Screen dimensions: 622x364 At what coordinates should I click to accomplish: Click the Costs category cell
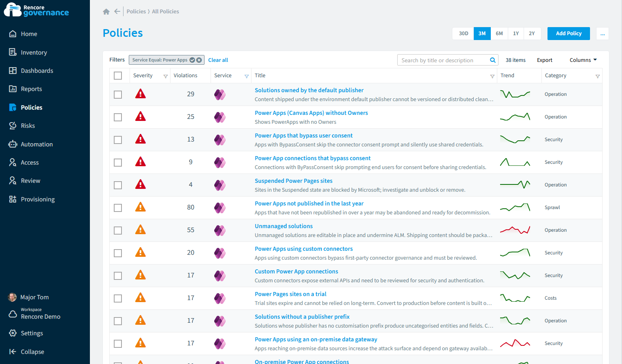coord(550,298)
